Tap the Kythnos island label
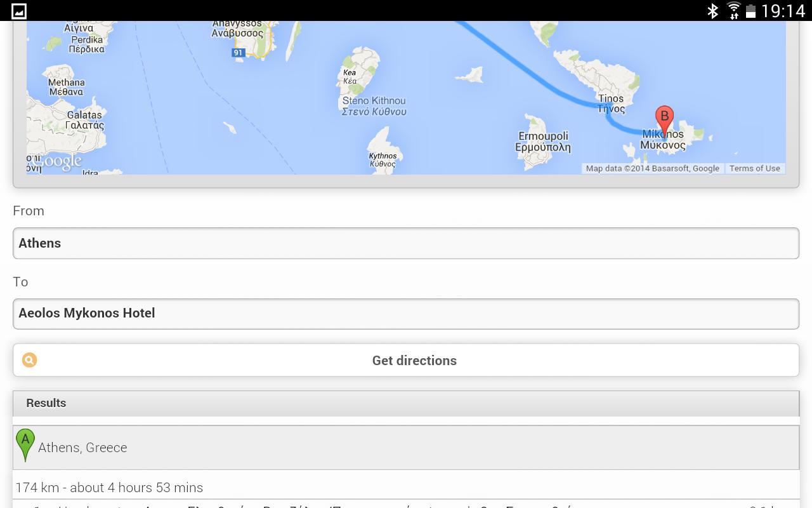 pos(383,159)
